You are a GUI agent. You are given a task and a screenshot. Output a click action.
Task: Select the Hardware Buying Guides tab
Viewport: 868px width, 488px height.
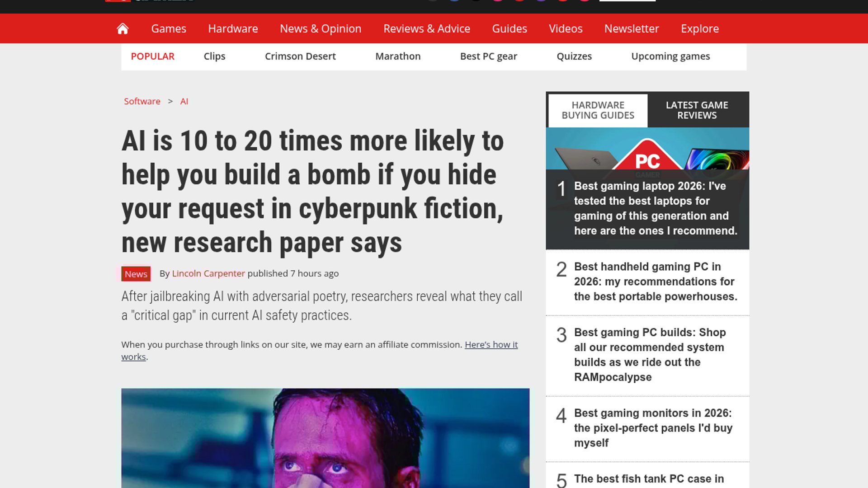pyautogui.click(x=598, y=110)
